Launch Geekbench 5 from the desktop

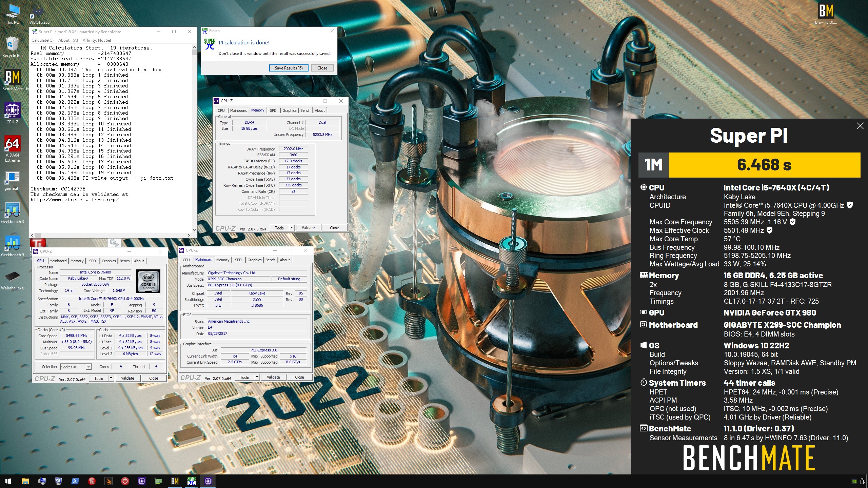(12, 246)
